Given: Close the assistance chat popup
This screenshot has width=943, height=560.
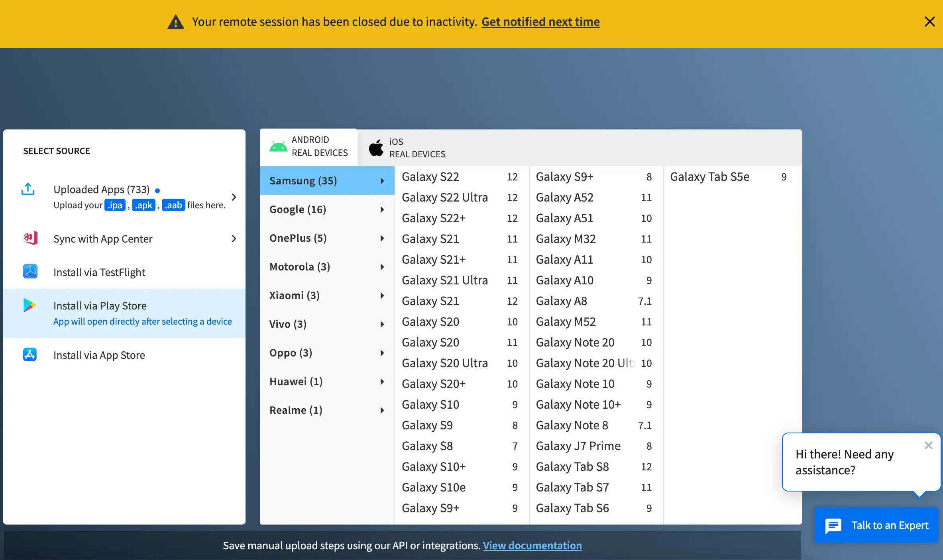Looking at the screenshot, I should click(929, 445).
